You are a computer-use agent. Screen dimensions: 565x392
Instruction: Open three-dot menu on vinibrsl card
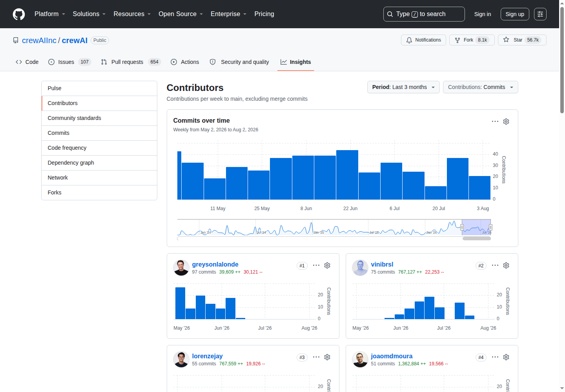coord(495,265)
